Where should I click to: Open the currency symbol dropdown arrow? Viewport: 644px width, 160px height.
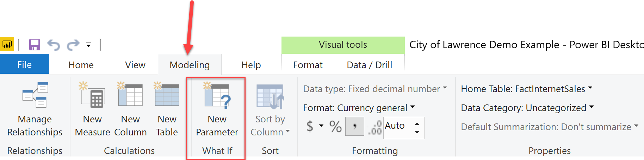[321, 126]
